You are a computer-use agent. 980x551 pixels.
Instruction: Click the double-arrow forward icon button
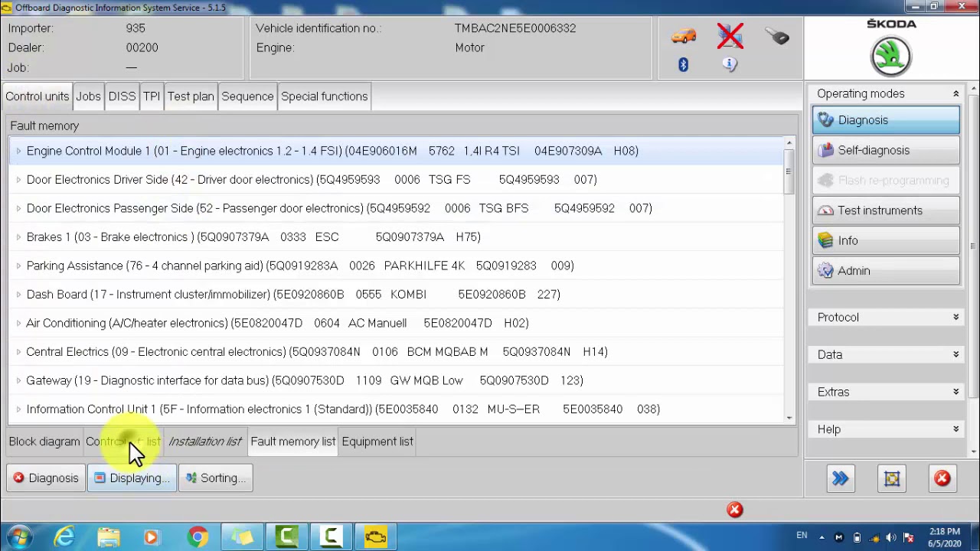[840, 479]
